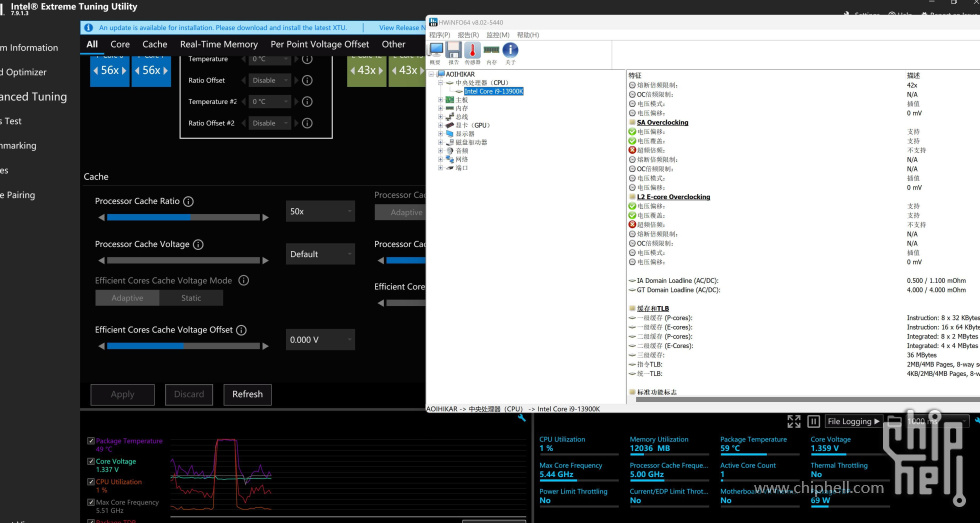Click the HWiNFO memory module toolbar icon
980x523 pixels.
point(491,49)
